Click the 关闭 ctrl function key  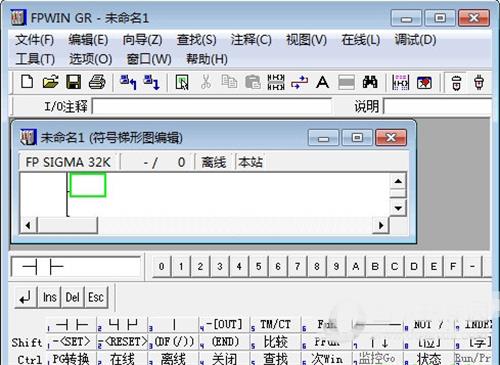(x=224, y=359)
